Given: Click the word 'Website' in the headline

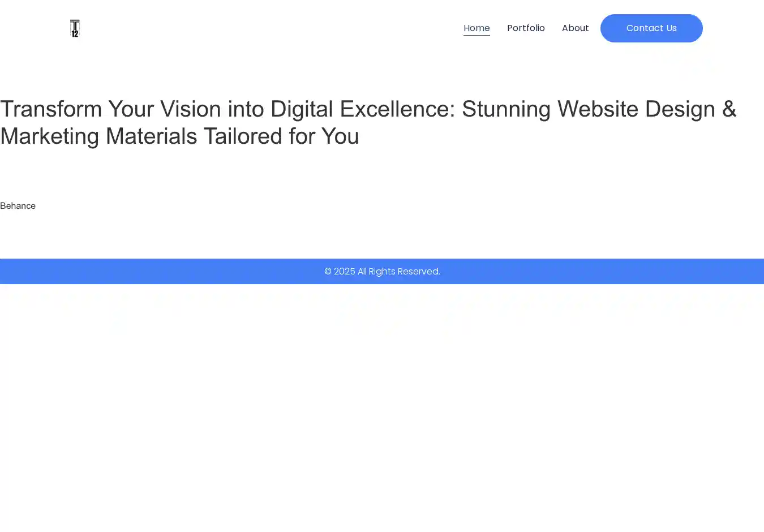Looking at the screenshot, I should (x=598, y=109).
